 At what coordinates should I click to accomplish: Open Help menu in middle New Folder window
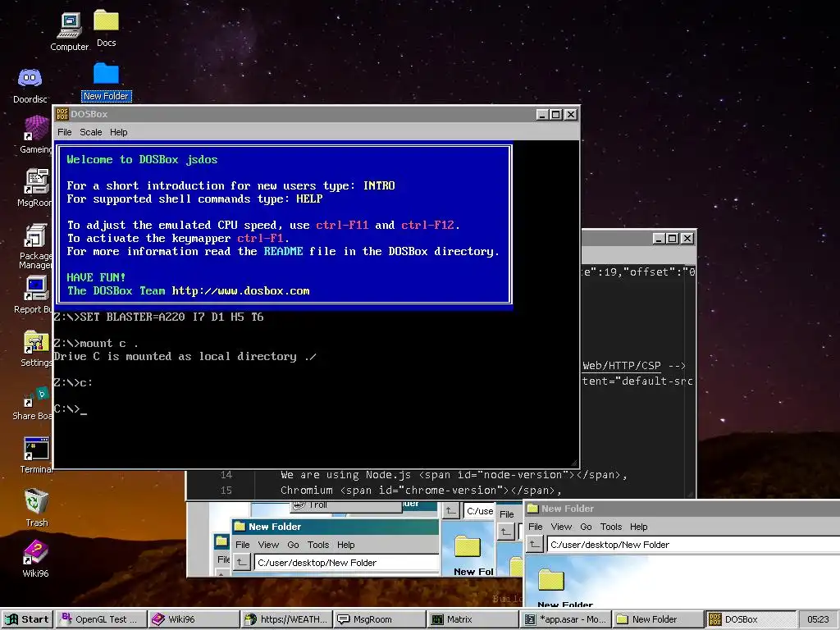[x=346, y=545]
